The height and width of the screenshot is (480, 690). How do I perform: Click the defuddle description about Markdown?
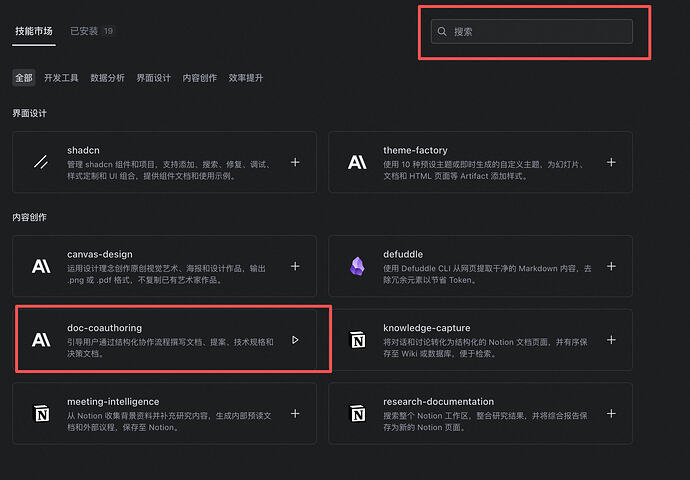[x=487, y=274]
